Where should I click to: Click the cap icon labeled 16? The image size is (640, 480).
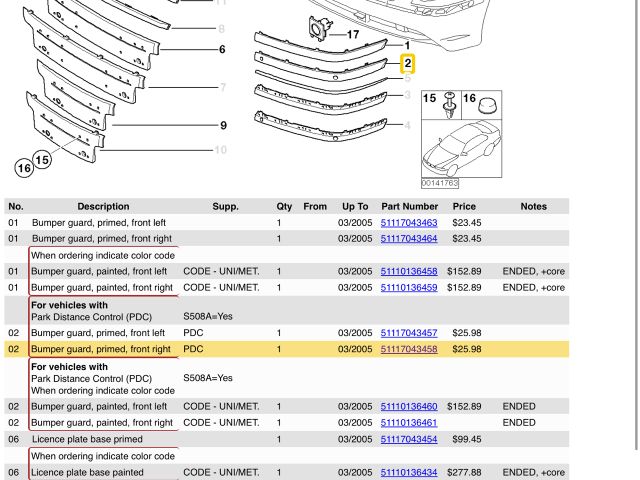coord(485,103)
